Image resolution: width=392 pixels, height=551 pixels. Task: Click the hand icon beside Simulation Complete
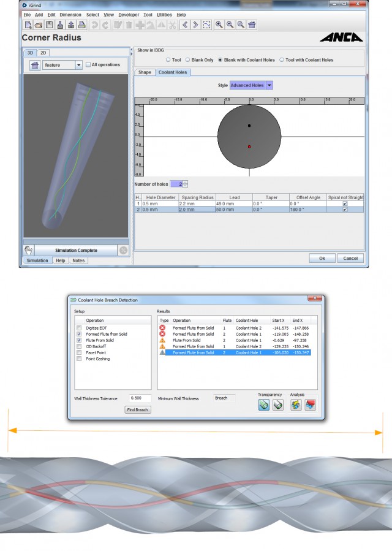click(x=28, y=250)
